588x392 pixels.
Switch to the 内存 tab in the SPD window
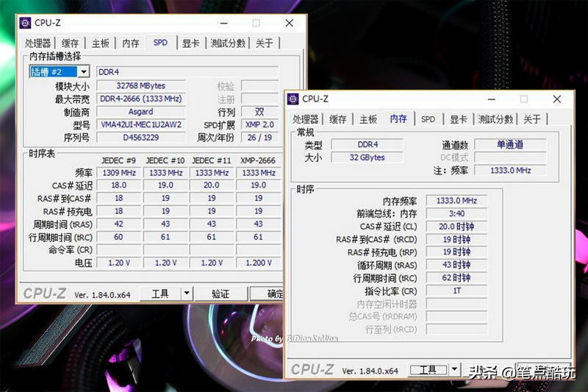tap(131, 43)
